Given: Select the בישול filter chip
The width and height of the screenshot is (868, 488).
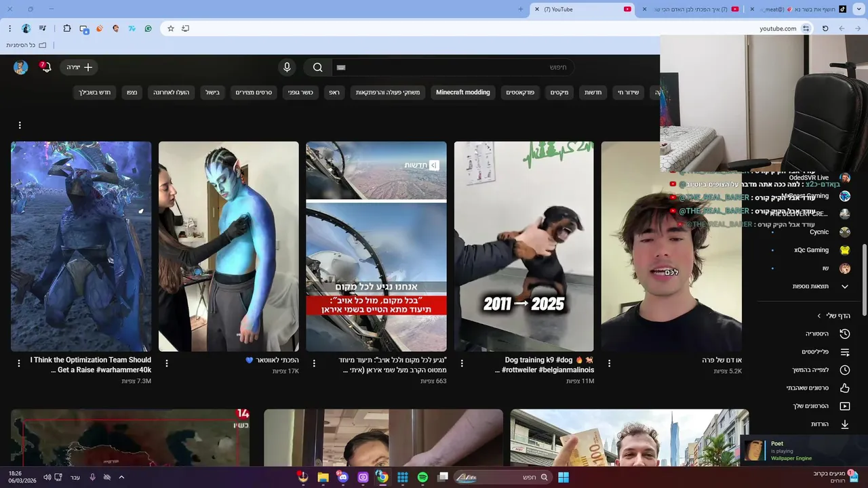Looking at the screenshot, I should [x=213, y=92].
